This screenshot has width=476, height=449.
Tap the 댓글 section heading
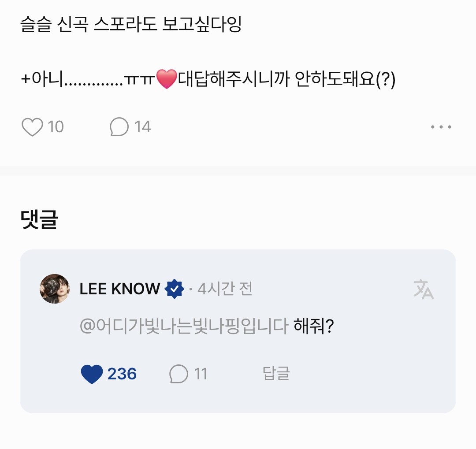[40, 220]
